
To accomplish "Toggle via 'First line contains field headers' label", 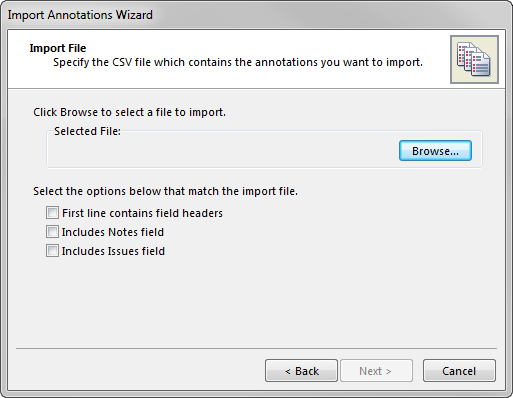I will 142,213.
